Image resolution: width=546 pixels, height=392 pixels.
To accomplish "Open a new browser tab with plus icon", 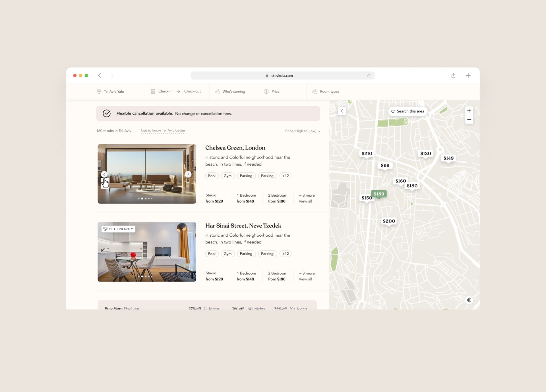I will pyautogui.click(x=468, y=76).
